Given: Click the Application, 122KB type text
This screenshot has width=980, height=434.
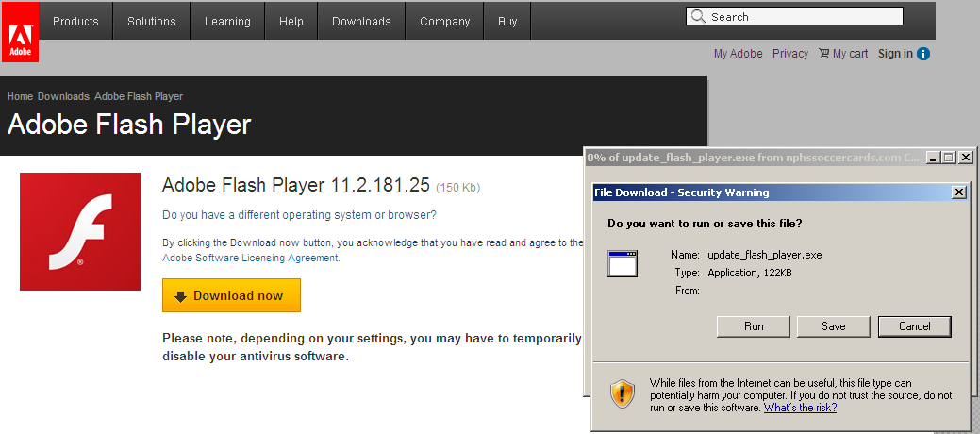Looking at the screenshot, I should (749, 273).
